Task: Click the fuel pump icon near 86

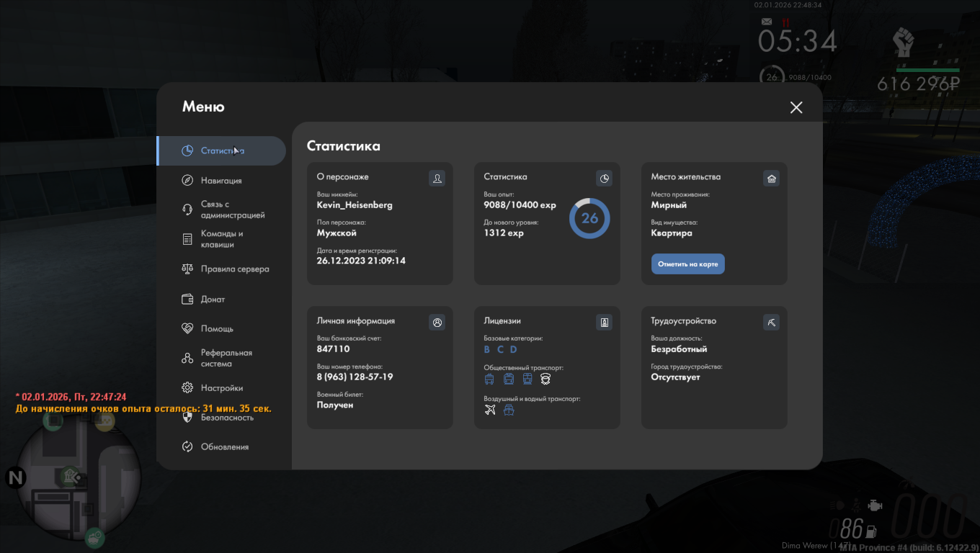Action: tap(871, 533)
